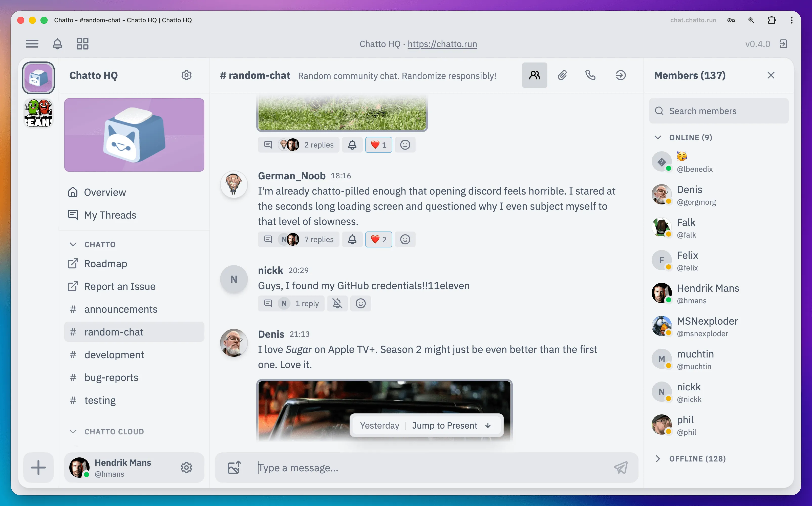
Task: Click the browser password key icon
Action: (731, 20)
